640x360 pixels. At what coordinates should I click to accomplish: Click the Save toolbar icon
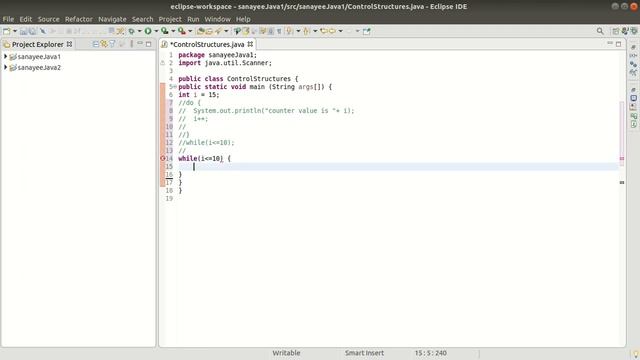[x=23, y=31]
